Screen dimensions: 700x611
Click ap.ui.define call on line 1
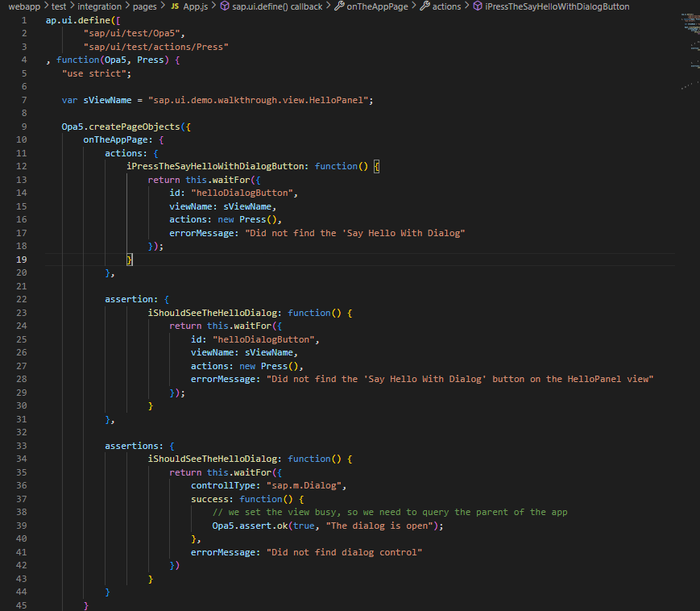tap(77, 20)
